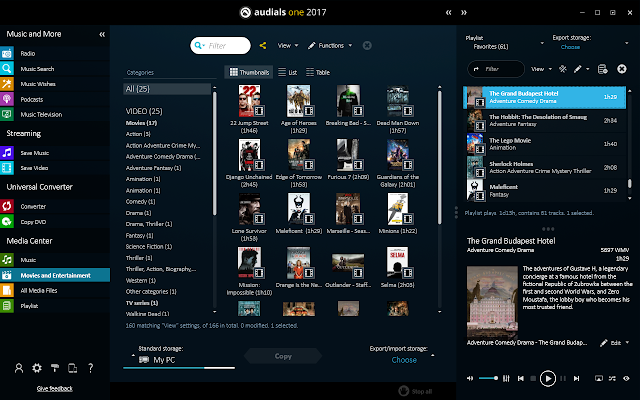Screen dimensions: 640x400
Task: Open the help question mark icon
Action: [x=91, y=368]
